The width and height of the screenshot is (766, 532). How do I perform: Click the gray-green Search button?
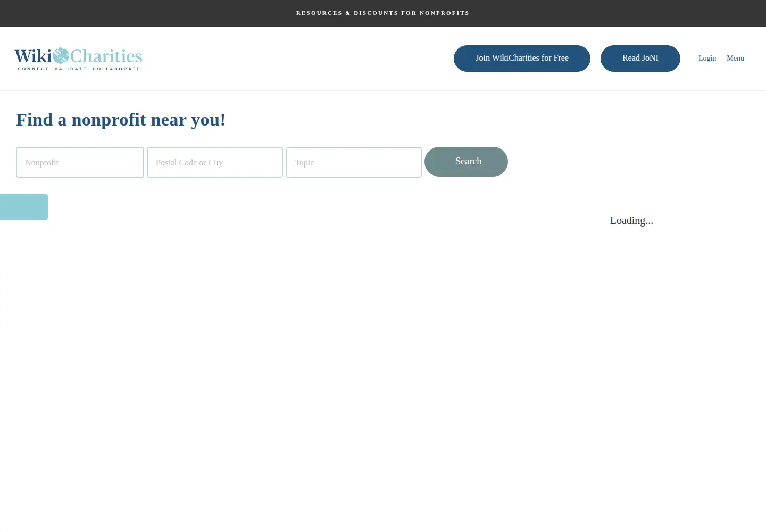pyautogui.click(x=466, y=162)
